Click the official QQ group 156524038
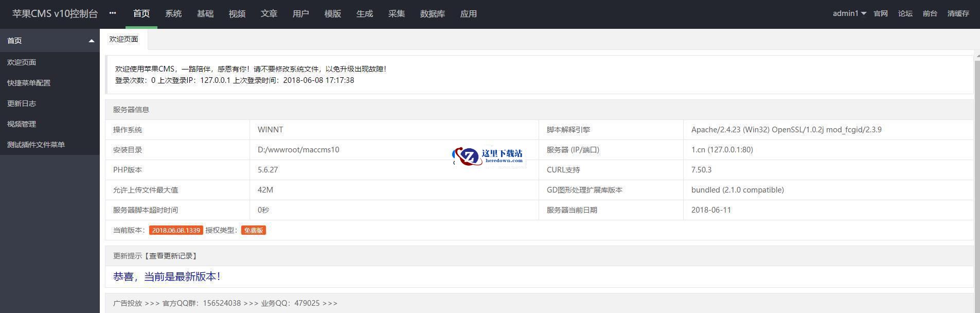Image resolution: width=980 pixels, height=313 pixels. point(222,303)
